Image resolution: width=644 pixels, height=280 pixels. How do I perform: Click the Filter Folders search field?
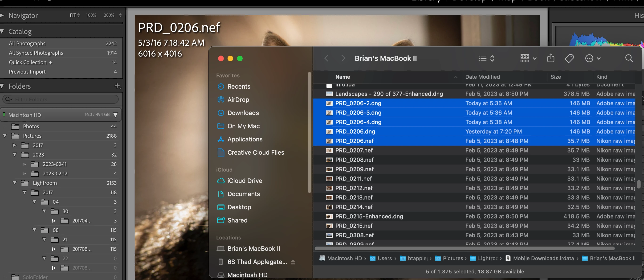pos(62,99)
